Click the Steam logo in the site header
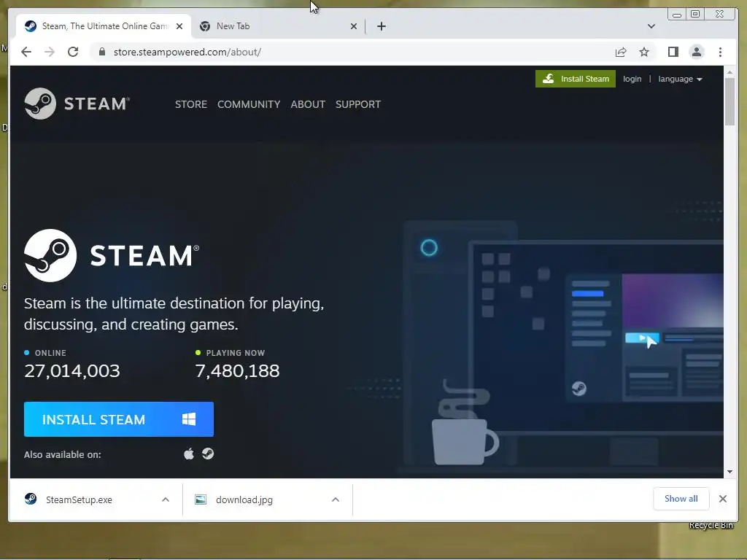The image size is (747, 560). coord(77,104)
